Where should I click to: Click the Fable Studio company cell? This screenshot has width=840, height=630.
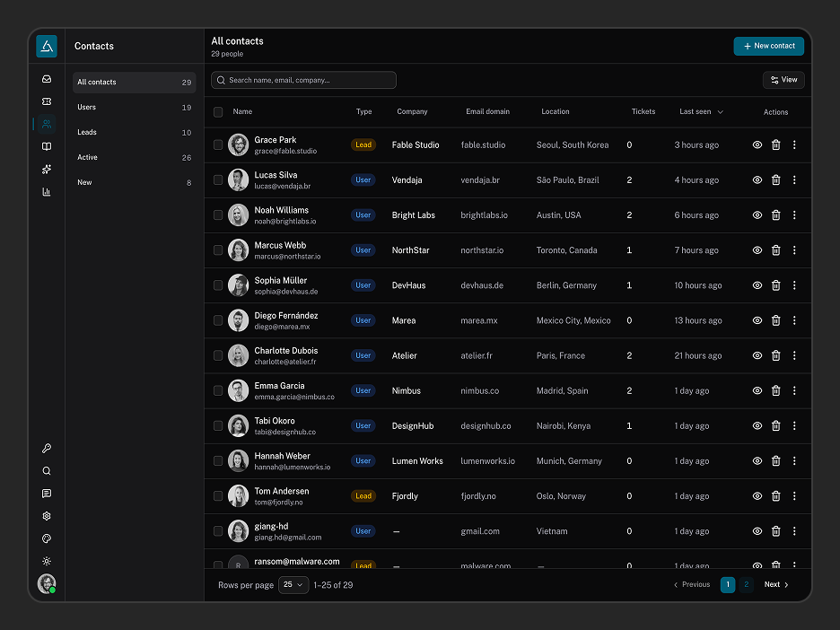tap(416, 144)
